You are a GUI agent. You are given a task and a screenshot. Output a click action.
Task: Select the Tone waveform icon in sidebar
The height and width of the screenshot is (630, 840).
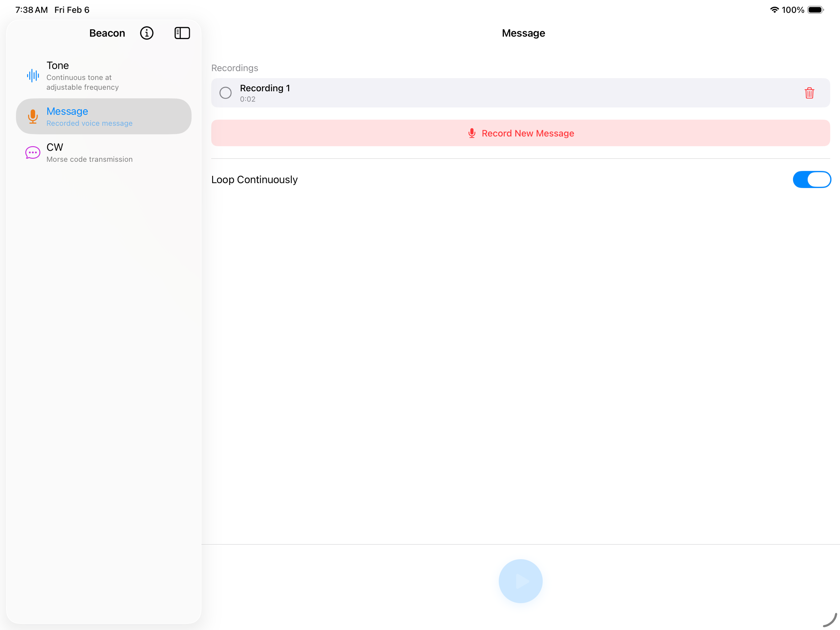(33, 76)
